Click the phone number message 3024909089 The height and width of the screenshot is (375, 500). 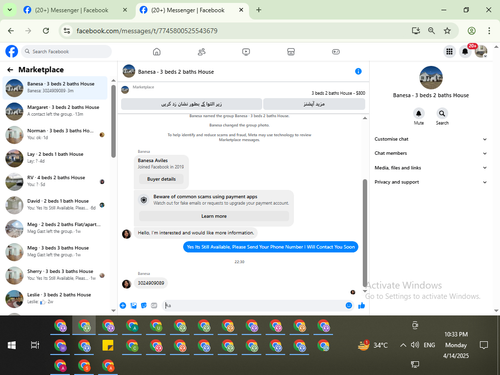tap(151, 283)
